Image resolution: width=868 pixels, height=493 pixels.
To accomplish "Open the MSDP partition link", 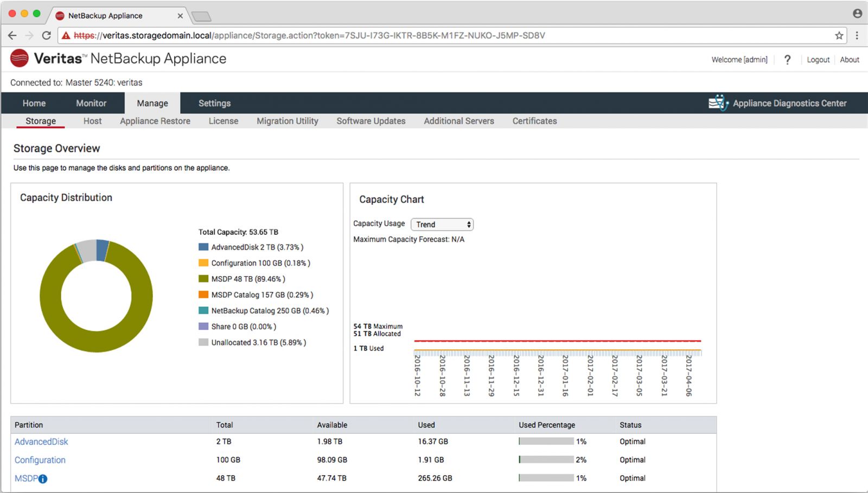I will coord(26,478).
